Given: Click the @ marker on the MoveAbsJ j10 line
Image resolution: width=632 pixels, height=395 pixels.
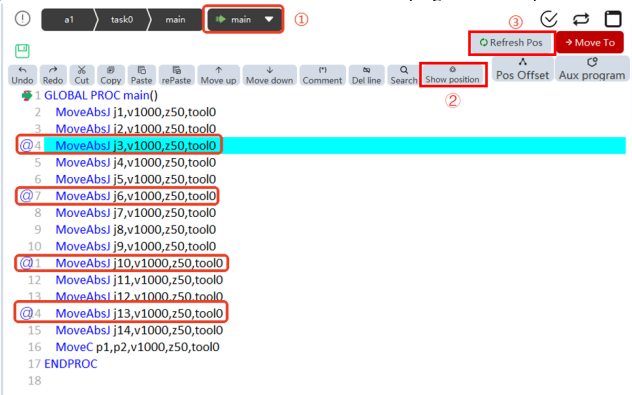Looking at the screenshot, I should pyautogui.click(x=26, y=263).
